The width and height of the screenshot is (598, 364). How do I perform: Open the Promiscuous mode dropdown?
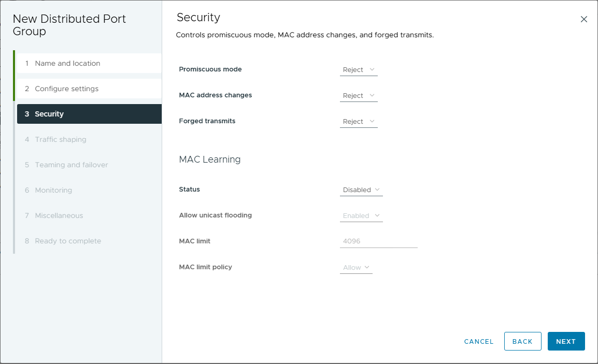coord(359,70)
